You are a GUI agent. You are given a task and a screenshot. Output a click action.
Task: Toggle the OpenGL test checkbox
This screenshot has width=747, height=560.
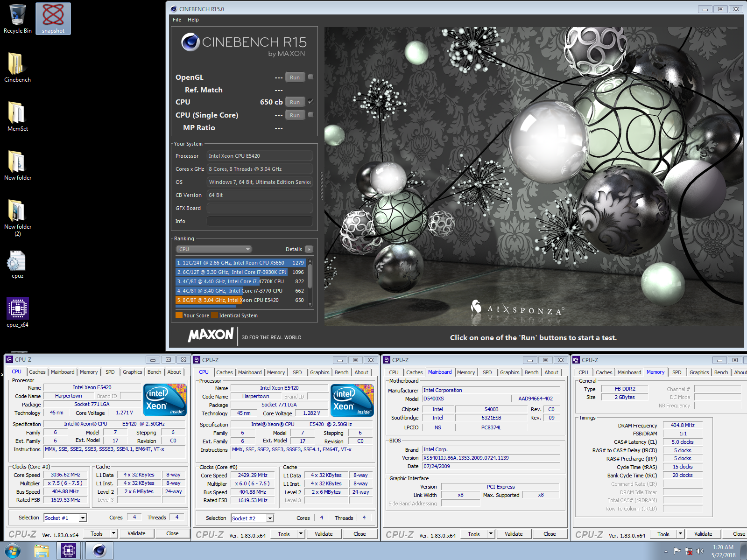point(310,77)
